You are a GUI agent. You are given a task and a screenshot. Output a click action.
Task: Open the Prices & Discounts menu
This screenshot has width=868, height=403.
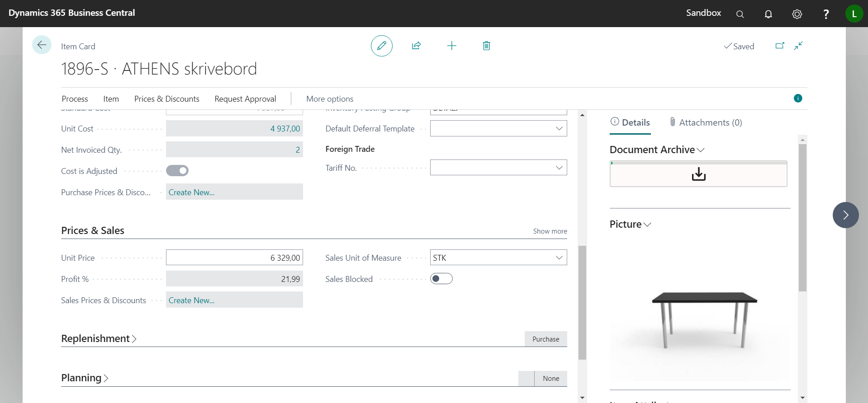pos(166,99)
